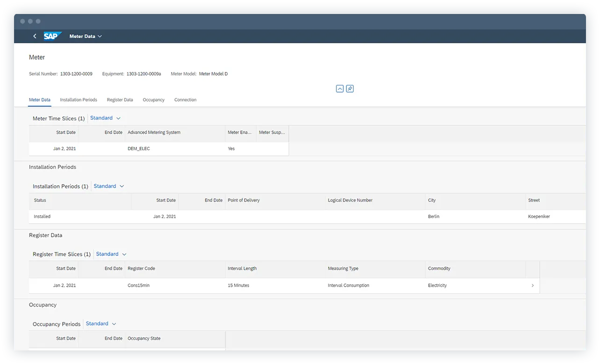Image resolution: width=600 pixels, height=364 pixels.
Task: Click the collapse header arrow icon
Action: pyautogui.click(x=340, y=89)
